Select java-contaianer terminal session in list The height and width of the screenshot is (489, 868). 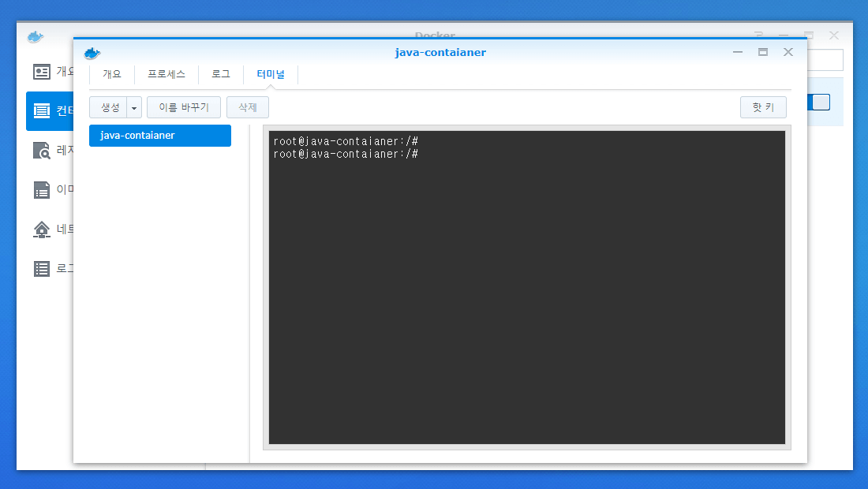tap(160, 136)
